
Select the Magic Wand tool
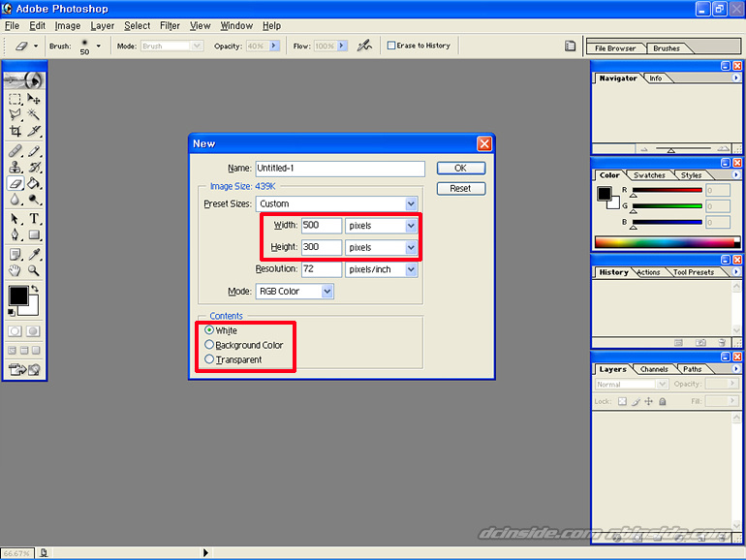33,114
